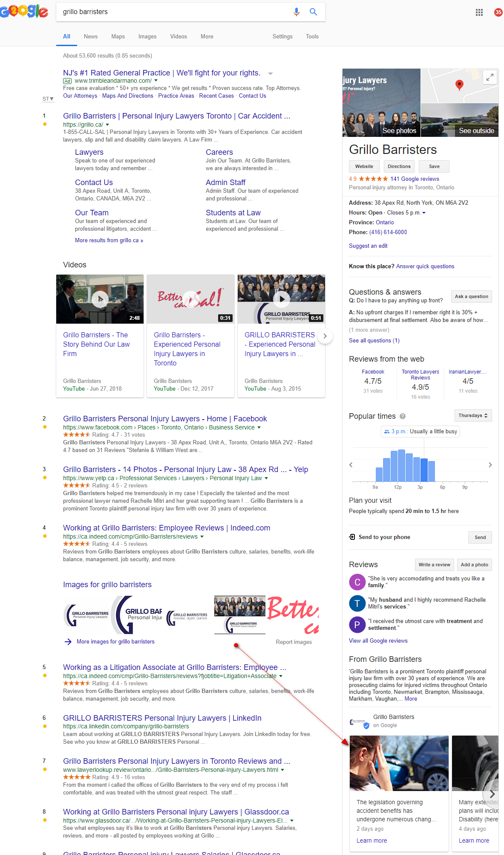The image size is (504, 855).
Task: Advance the Grillo Barristers posts carousel arrow
Action: [492, 794]
